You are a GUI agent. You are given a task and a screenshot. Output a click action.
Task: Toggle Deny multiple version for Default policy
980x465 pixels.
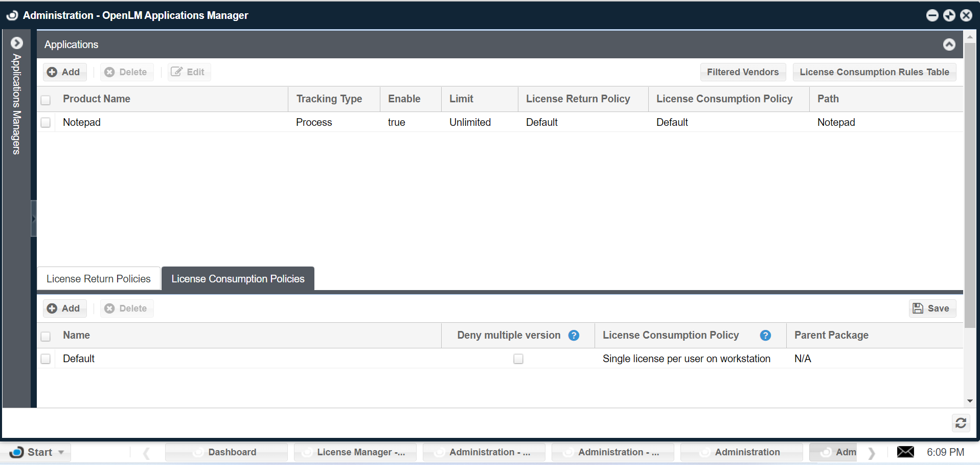518,359
